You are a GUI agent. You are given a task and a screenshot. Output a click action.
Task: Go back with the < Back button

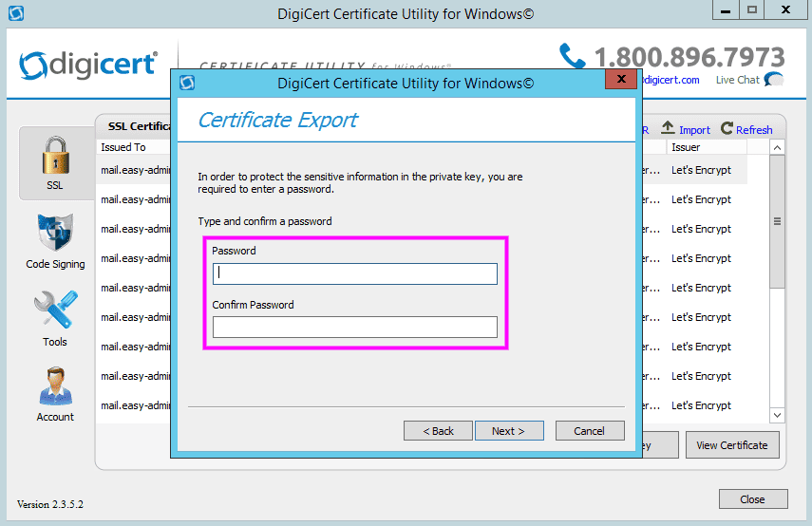coord(438,431)
